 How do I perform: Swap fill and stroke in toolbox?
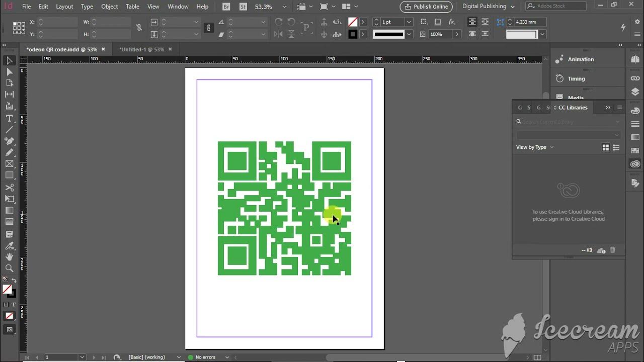click(x=14, y=281)
